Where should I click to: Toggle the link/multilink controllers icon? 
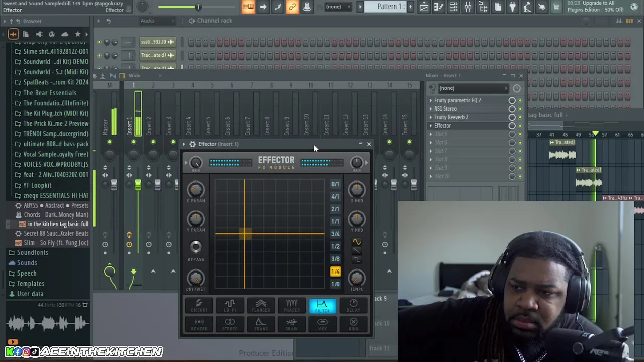(292, 7)
